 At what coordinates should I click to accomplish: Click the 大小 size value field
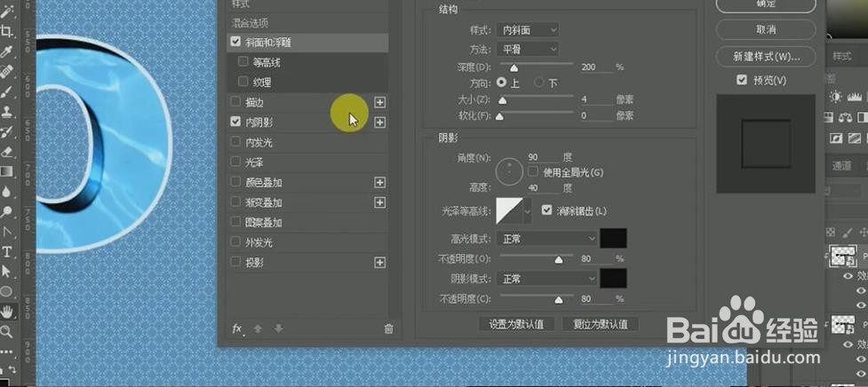coord(597,100)
